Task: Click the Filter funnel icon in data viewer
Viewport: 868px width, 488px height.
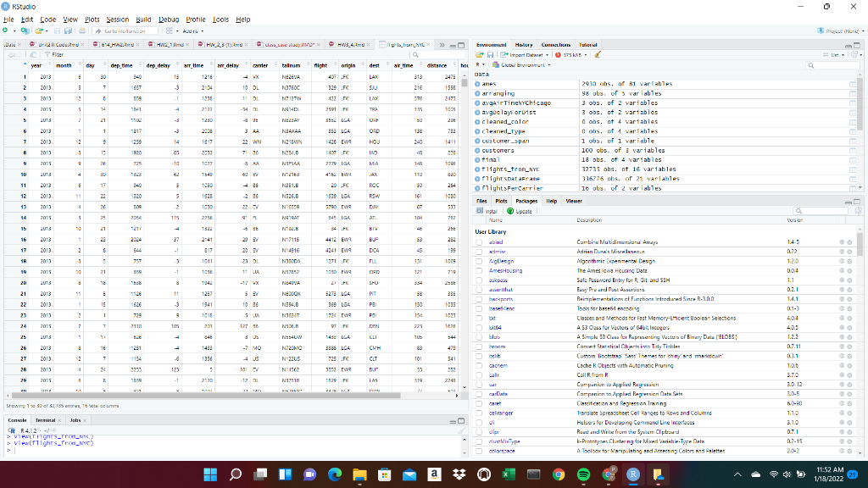Action: [x=47, y=54]
